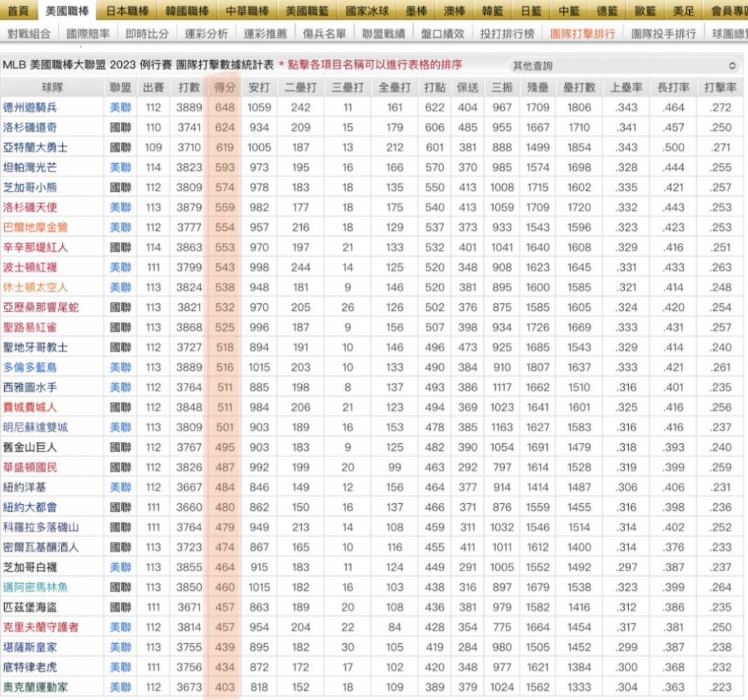This screenshot has width=748, height=700.
Task: Open the 亞特蘭大勇士 team link
Action: pos(35,147)
